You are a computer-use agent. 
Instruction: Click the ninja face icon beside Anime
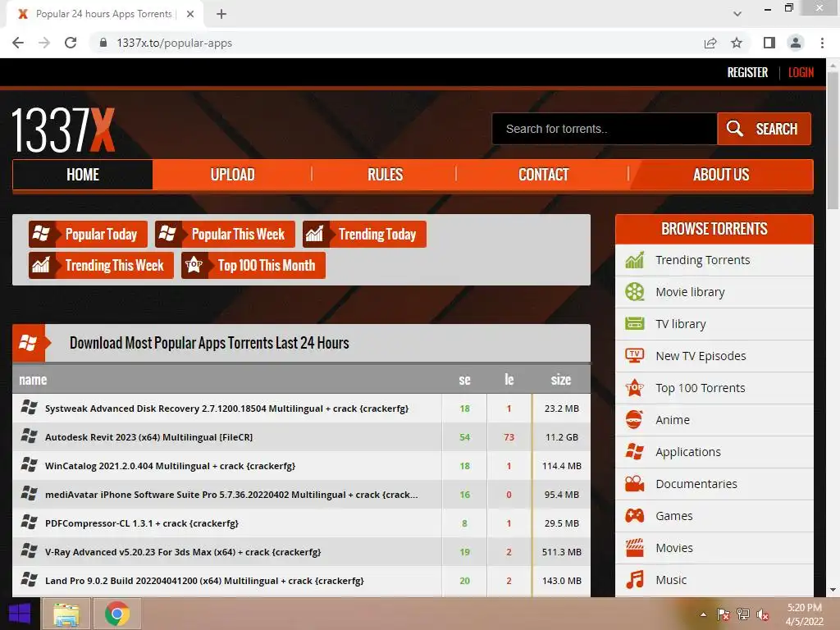tap(634, 419)
